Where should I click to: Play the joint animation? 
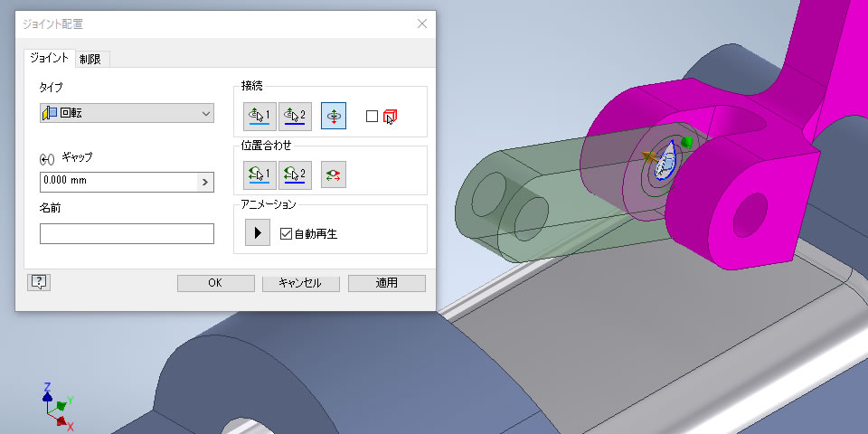point(258,232)
